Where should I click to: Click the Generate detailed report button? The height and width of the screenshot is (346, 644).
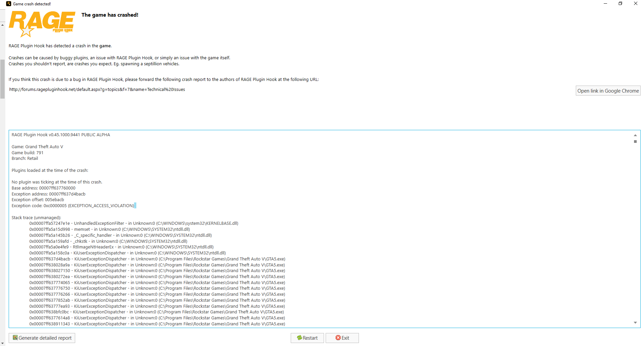click(42, 338)
